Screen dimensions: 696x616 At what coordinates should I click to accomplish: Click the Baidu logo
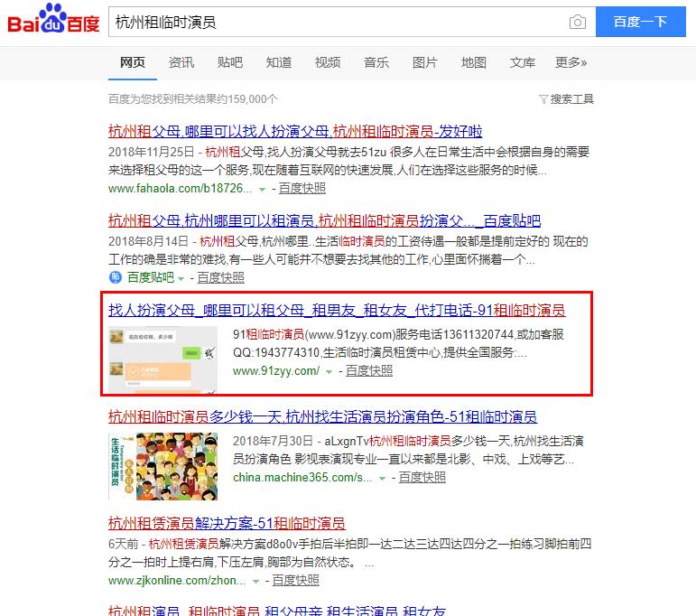[53, 19]
